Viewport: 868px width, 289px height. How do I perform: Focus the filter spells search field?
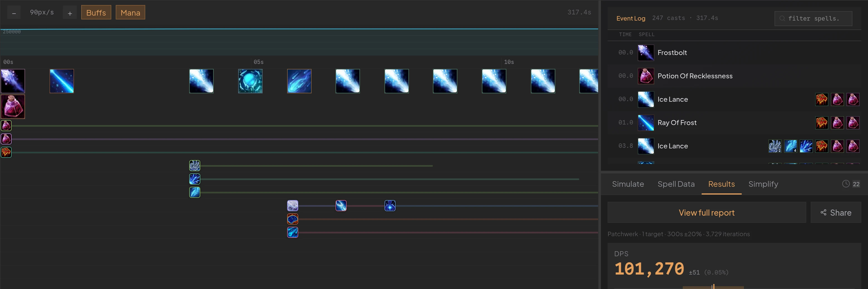click(813, 19)
